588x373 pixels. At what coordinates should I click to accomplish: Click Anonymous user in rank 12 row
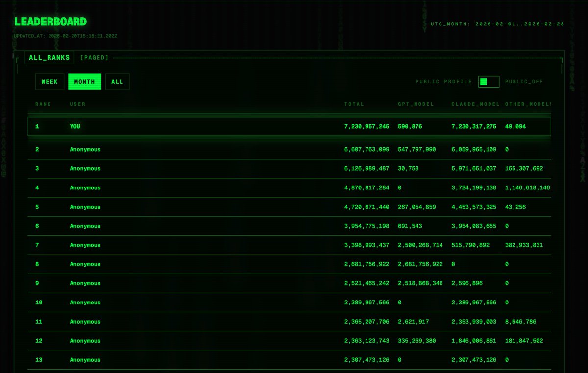click(85, 340)
